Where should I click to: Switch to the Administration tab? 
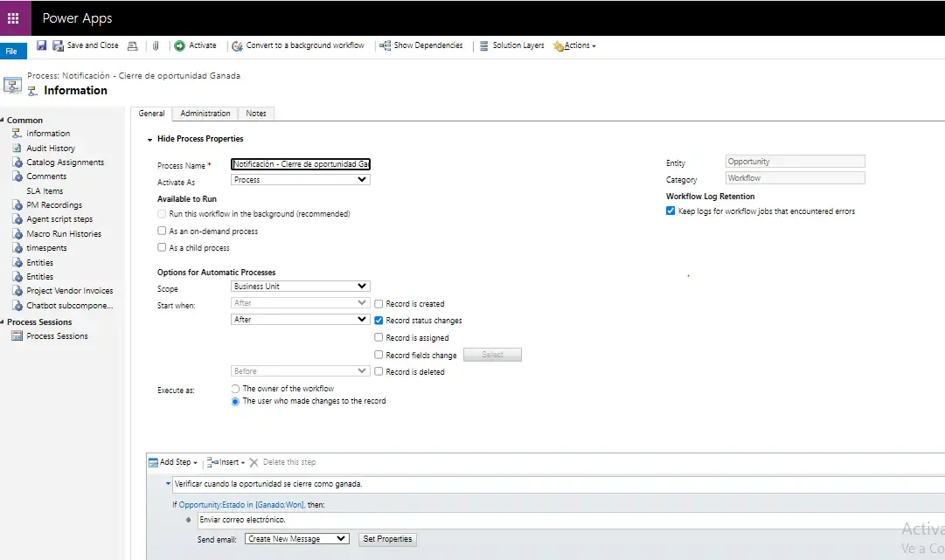(205, 114)
